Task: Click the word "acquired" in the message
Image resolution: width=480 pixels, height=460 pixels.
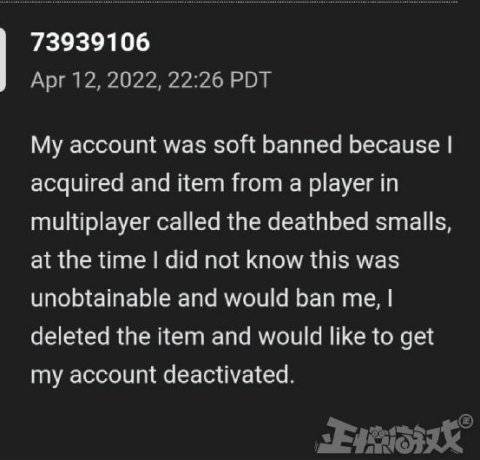Action: [77, 184]
